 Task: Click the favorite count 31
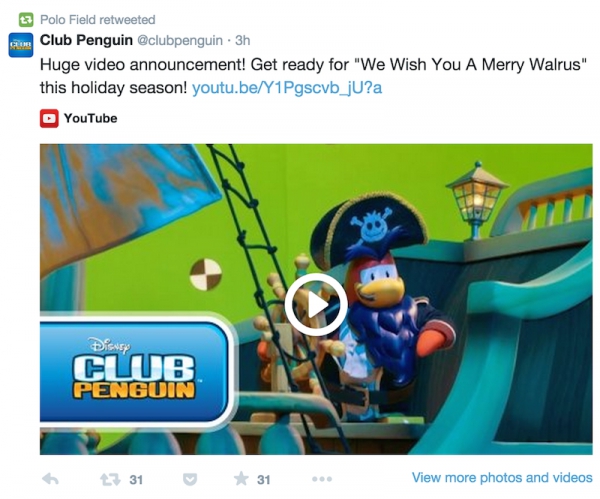pyautogui.click(x=263, y=479)
